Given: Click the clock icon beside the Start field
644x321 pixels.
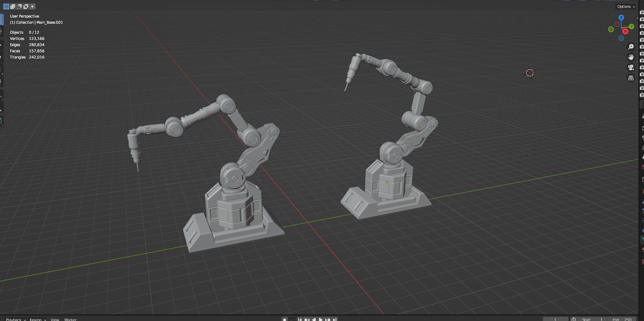Looking at the screenshot, I should point(574,319).
